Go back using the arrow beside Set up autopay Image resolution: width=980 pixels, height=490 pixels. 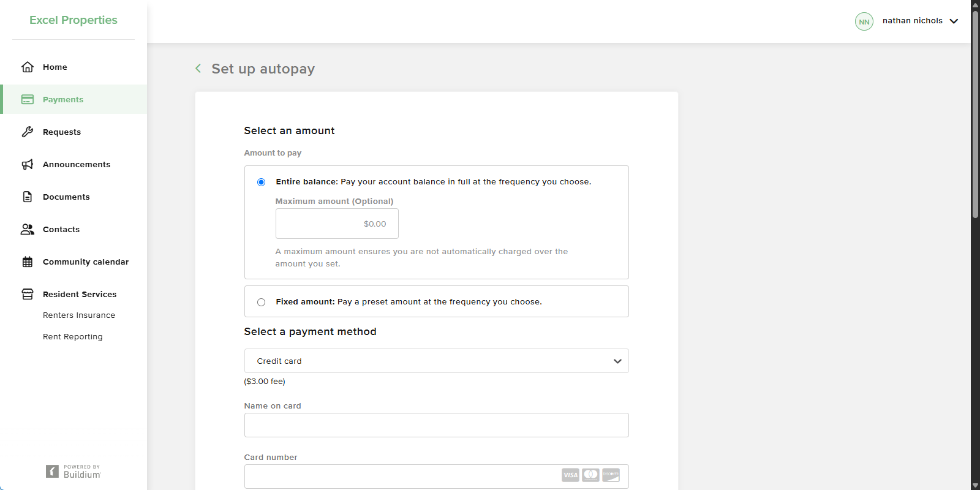[198, 69]
